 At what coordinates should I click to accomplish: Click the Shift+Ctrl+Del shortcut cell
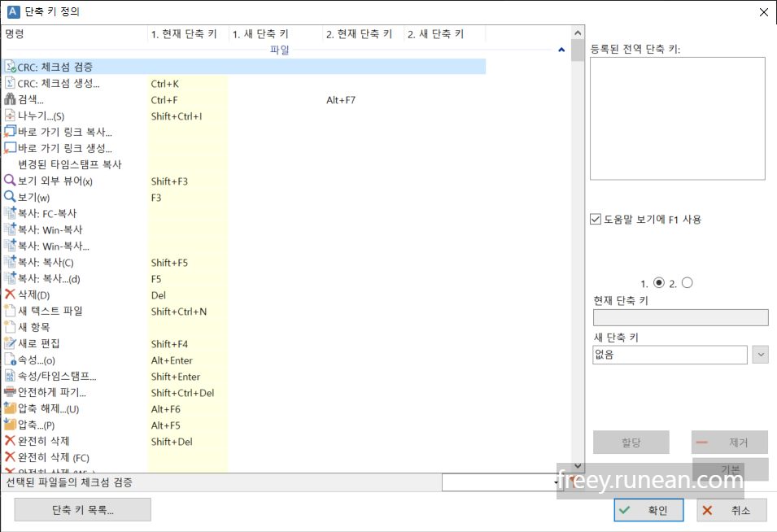click(x=188, y=393)
